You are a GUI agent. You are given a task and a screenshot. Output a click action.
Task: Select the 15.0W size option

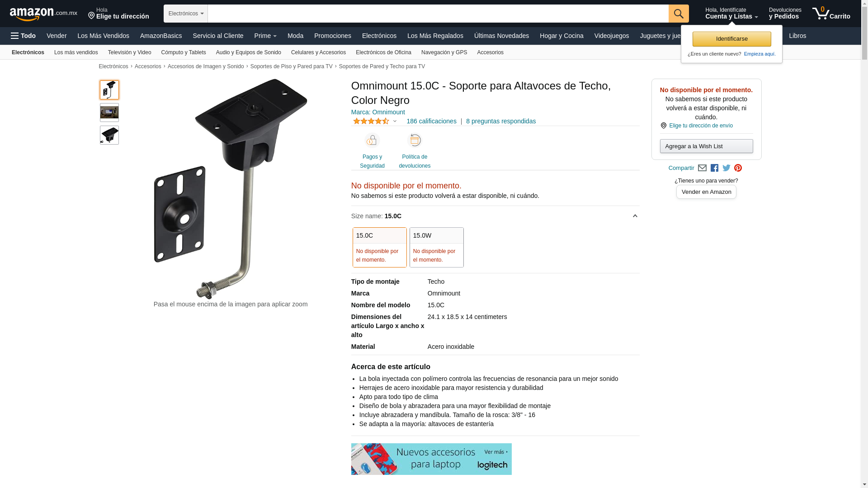coord(436,247)
